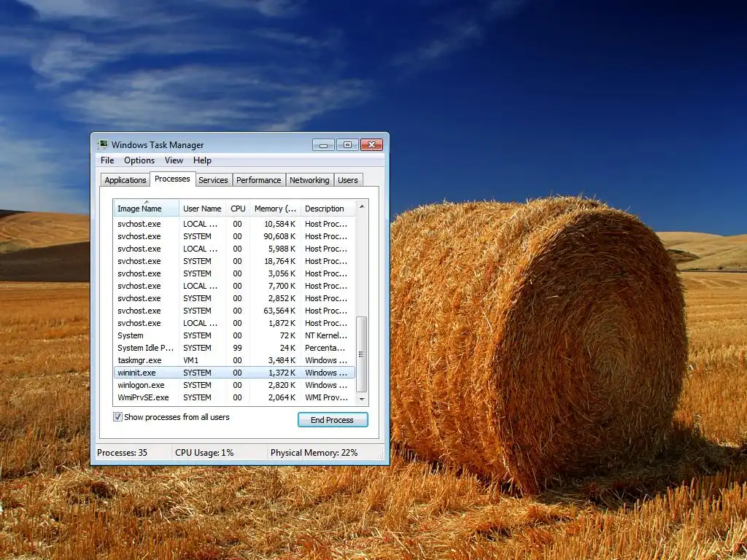Open the View menu
This screenshot has width=747, height=560.
pos(174,160)
